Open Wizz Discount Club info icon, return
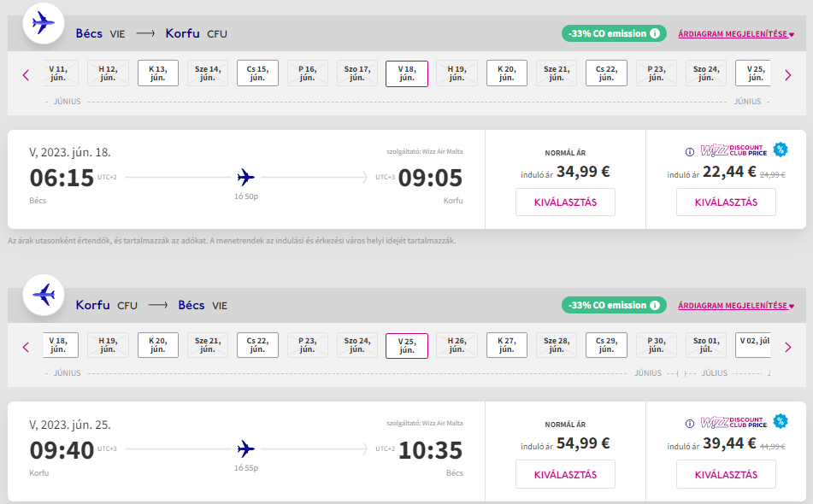813x504 pixels. click(690, 423)
